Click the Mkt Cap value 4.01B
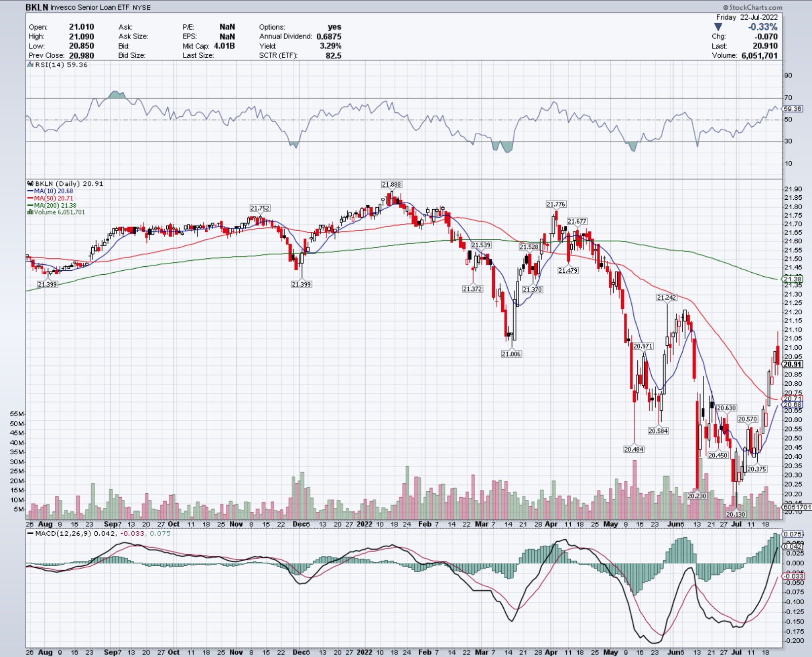This screenshot has height=657, width=812. [x=224, y=46]
